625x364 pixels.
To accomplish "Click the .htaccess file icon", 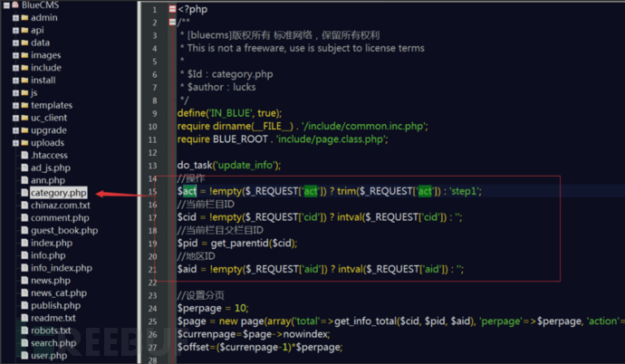I will point(24,156).
